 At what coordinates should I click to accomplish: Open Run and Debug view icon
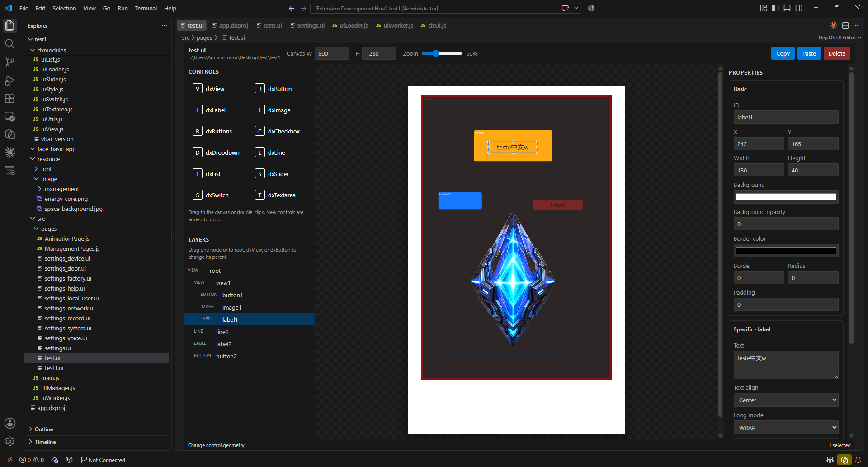tap(9, 81)
